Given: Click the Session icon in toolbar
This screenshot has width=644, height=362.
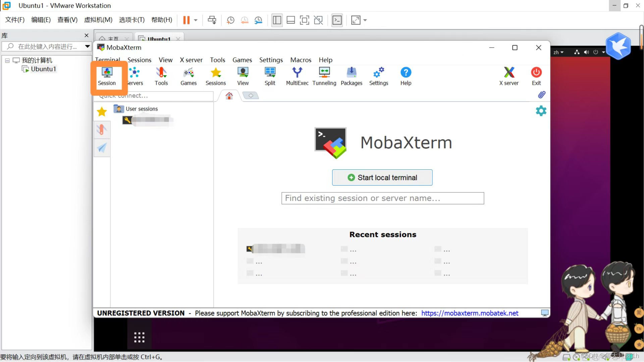Looking at the screenshot, I should pos(107,76).
